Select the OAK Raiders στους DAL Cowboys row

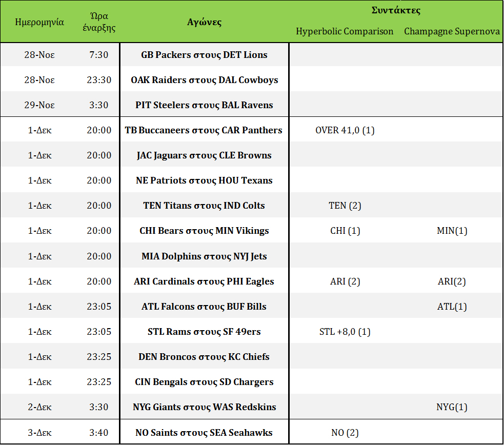[x=204, y=80]
